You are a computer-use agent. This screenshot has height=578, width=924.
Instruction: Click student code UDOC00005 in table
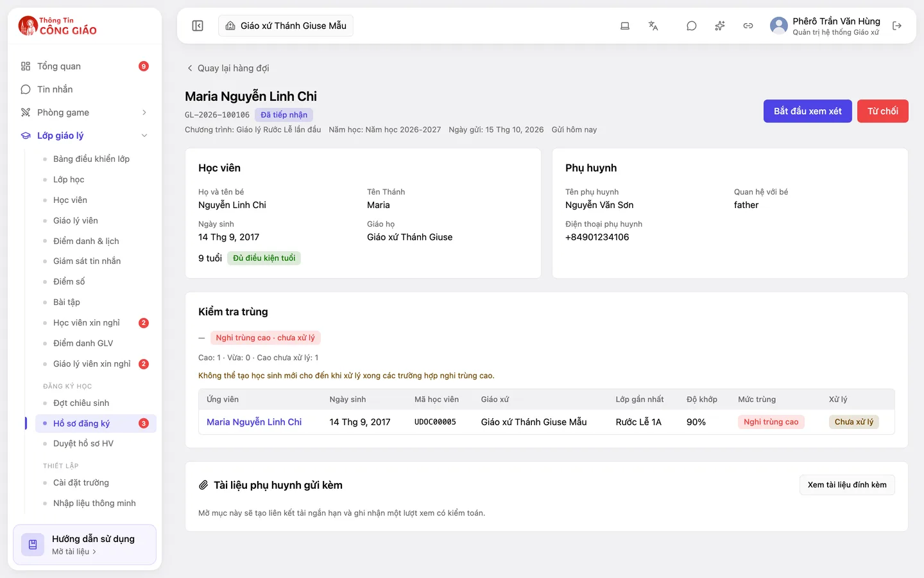[x=435, y=422]
